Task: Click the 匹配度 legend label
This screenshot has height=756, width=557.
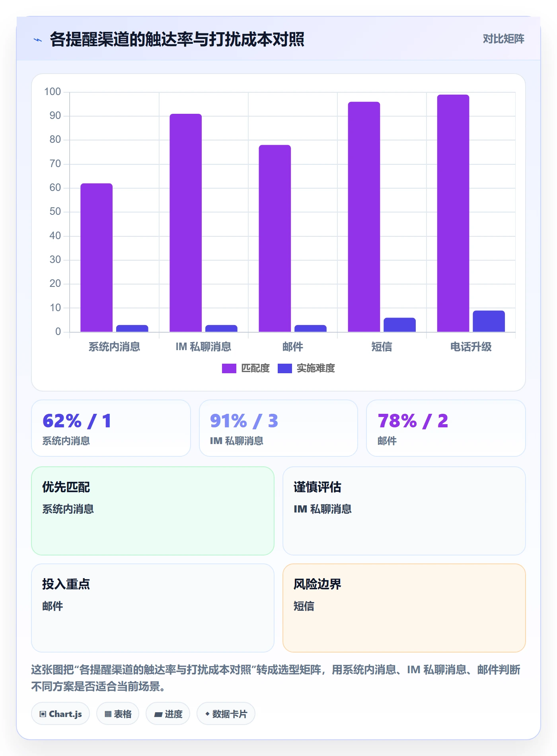Action: tap(255, 368)
